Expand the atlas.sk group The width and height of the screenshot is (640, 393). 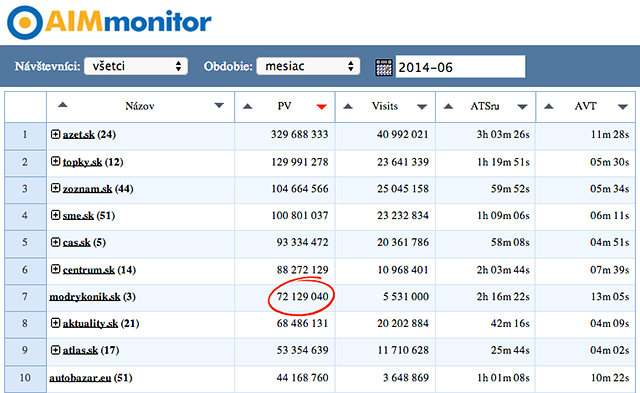click(x=56, y=350)
